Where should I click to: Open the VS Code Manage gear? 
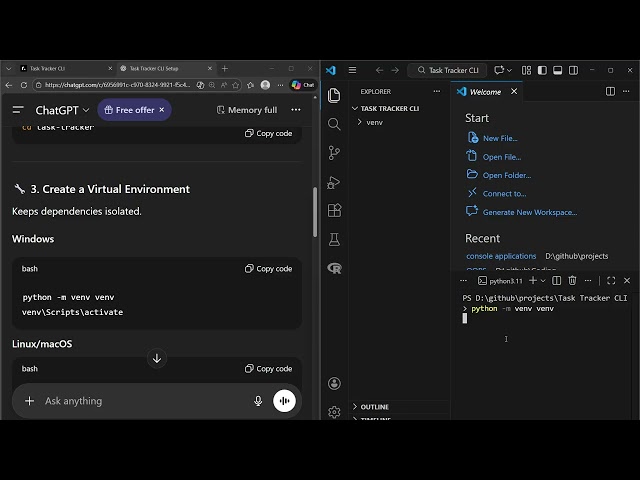[x=334, y=411]
